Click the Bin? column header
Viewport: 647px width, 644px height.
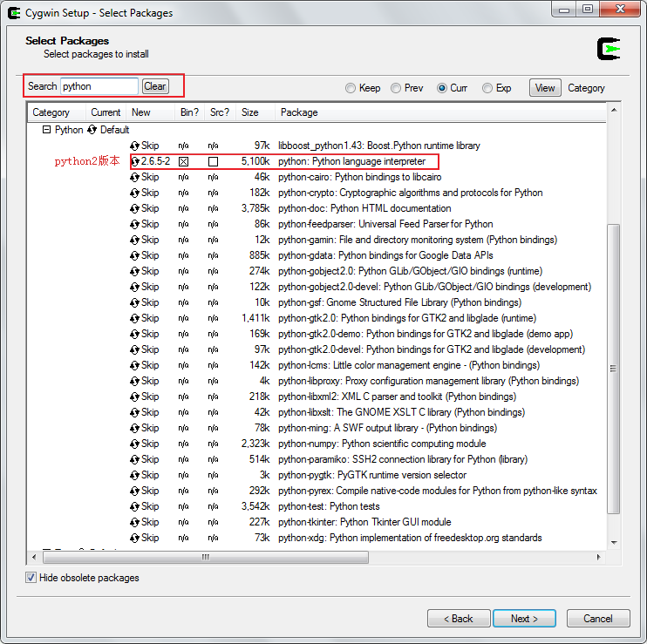[x=189, y=112]
